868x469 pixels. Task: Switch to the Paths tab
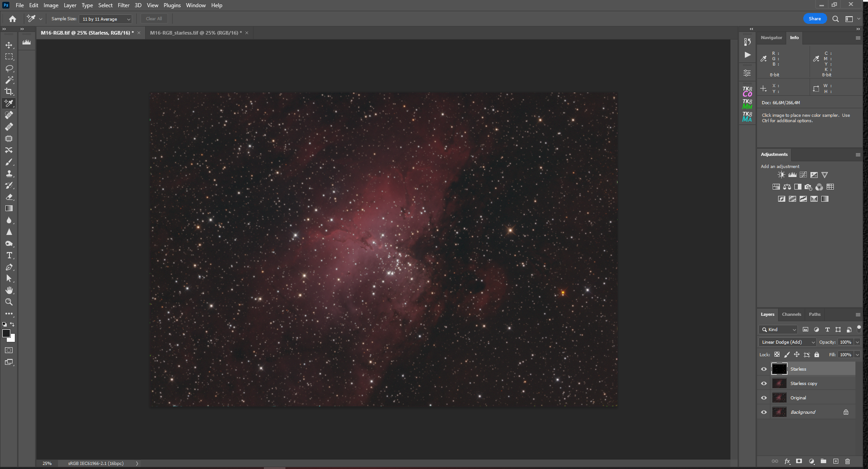point(815,314)
